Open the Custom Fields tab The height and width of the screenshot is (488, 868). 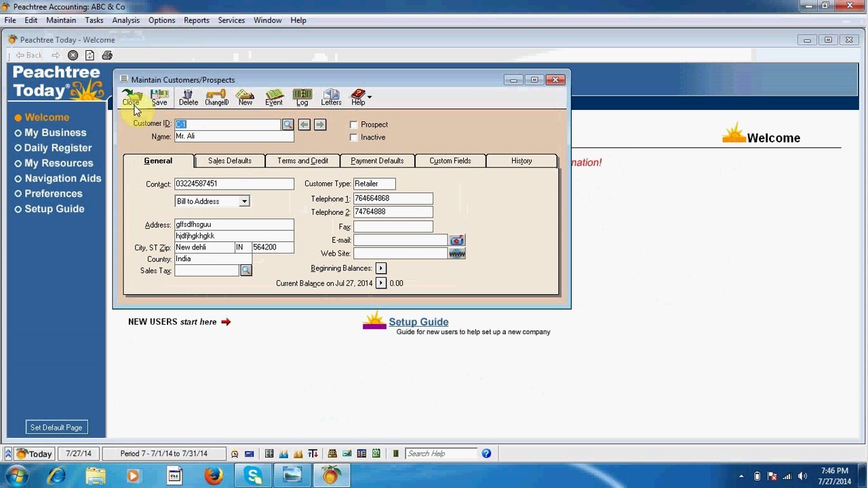[x=450, y=161]
